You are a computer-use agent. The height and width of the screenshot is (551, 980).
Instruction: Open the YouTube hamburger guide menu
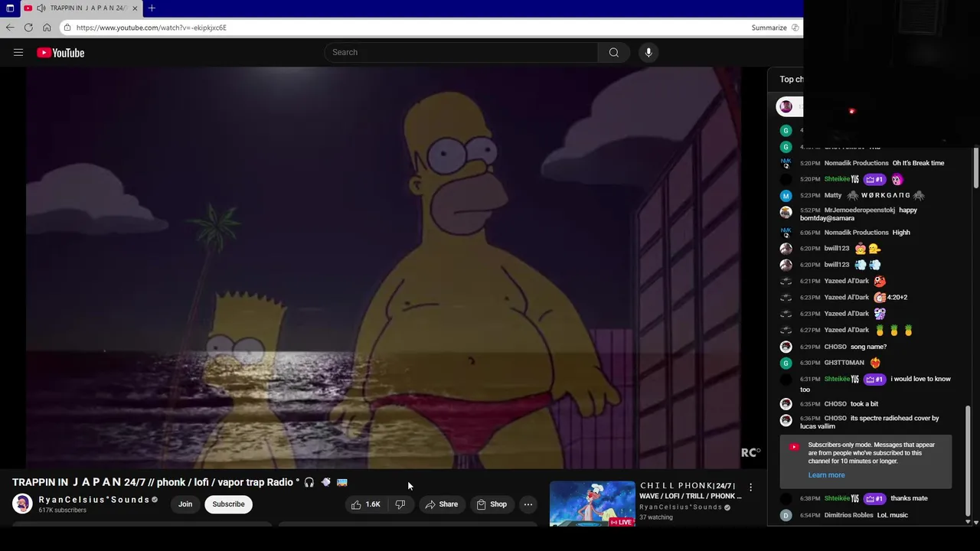[18, 52]
